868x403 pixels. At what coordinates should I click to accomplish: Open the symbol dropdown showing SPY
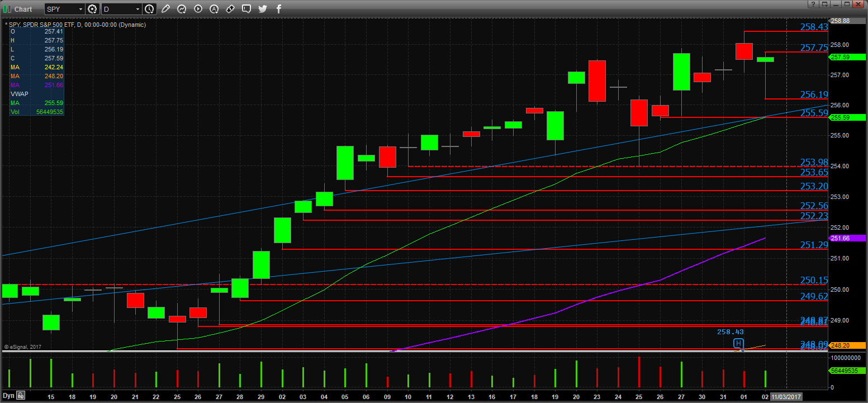point(65,9)
